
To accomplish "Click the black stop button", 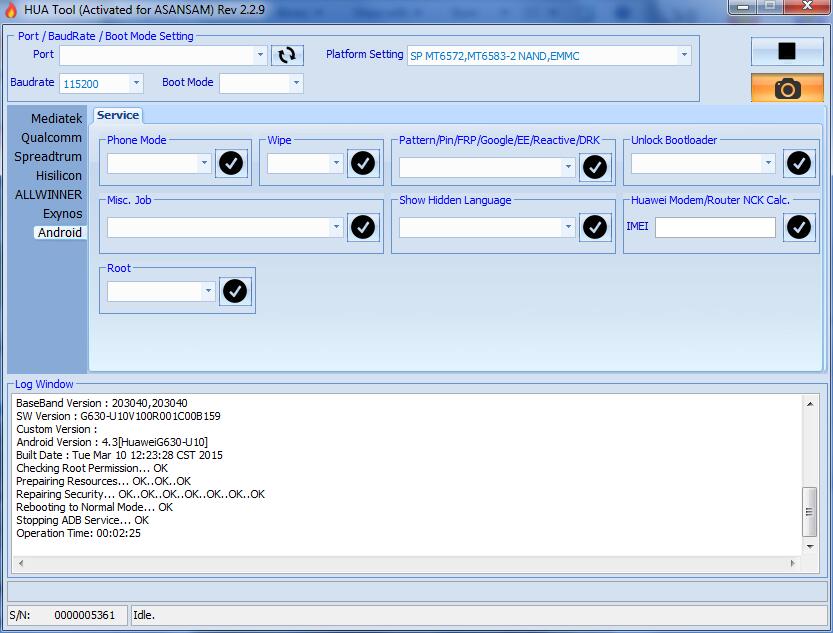I will (787, 51).
